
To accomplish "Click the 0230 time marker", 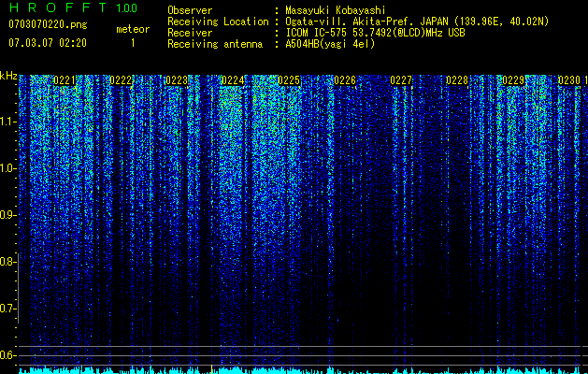I will tap(569, 80).
